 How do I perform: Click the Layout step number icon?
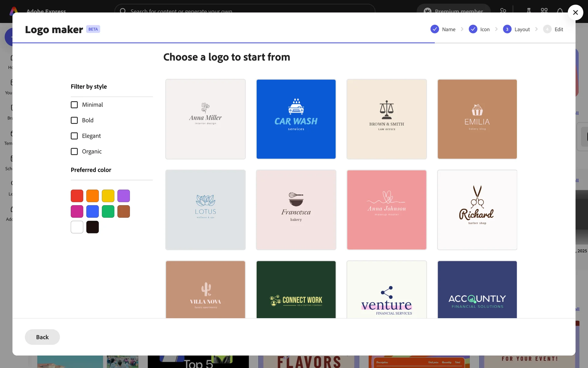point(507,29)
